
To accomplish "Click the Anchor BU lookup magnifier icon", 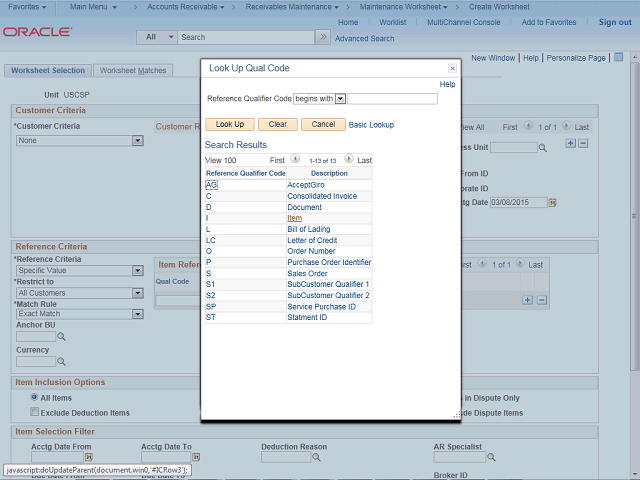I will (x=62, y=337).
